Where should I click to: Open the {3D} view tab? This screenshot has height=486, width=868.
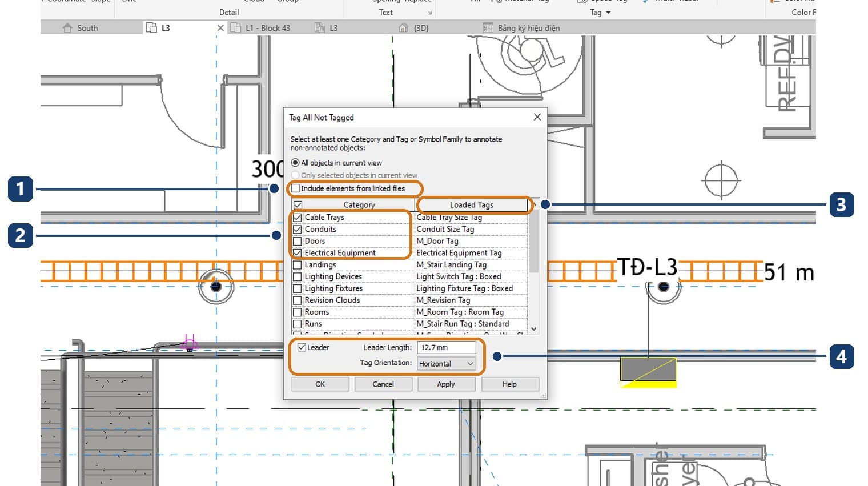(x=421, y=28)
